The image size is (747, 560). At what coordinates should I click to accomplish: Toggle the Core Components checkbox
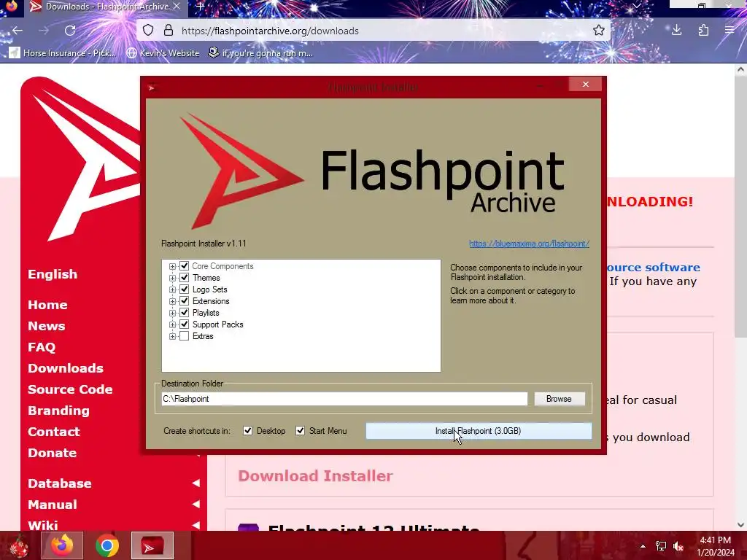(x=185, y=266)
